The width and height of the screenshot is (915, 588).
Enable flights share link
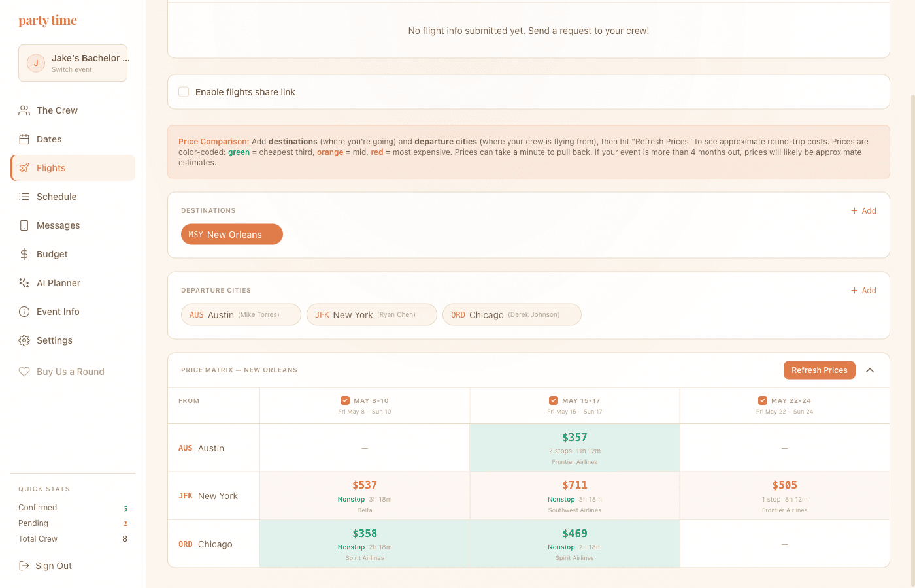pyautogui.click(x=184, y=92)
